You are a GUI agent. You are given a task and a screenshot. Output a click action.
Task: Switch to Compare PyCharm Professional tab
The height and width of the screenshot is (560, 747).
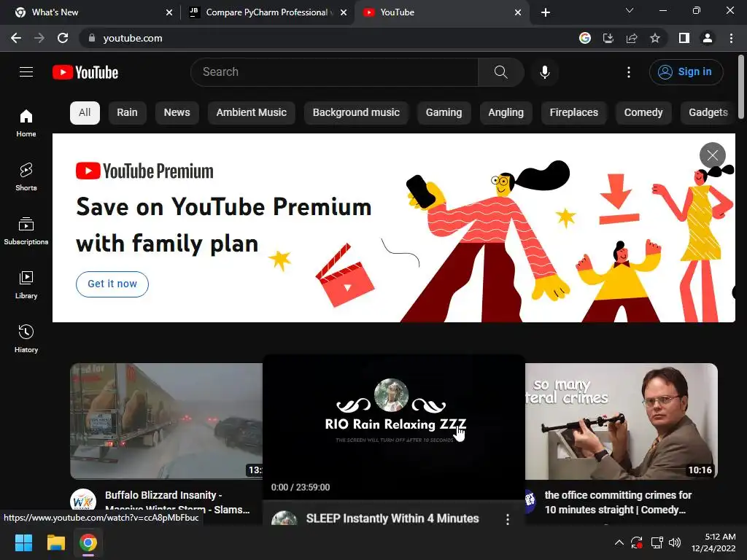click(x=267, y=12)
